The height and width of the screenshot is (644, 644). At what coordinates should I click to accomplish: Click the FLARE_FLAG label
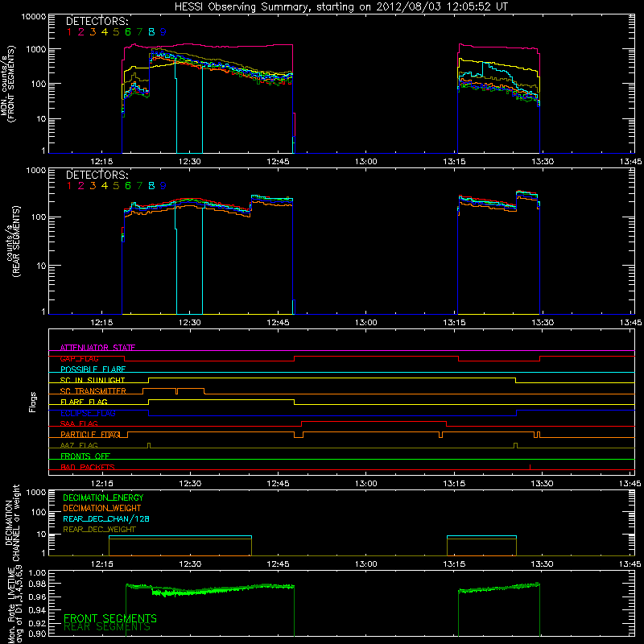pos(84,402)
